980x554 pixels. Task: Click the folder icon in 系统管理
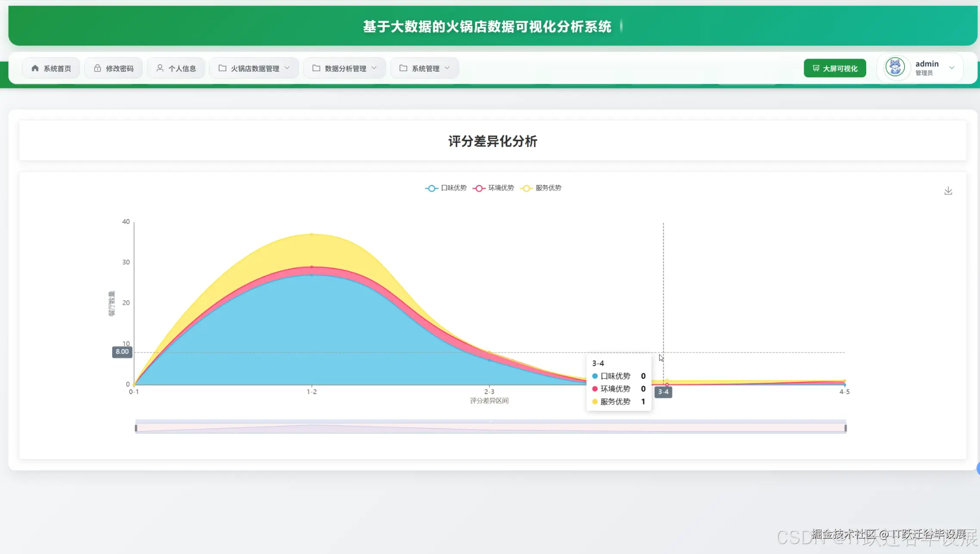point(403,68)
